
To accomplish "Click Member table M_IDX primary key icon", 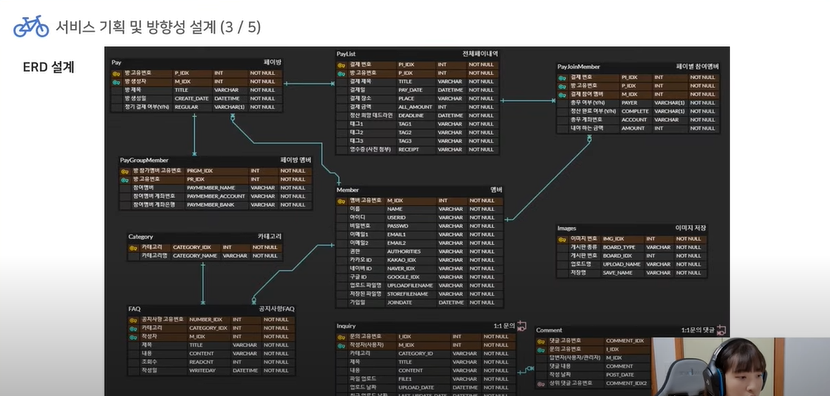I will tap(341, 201).
